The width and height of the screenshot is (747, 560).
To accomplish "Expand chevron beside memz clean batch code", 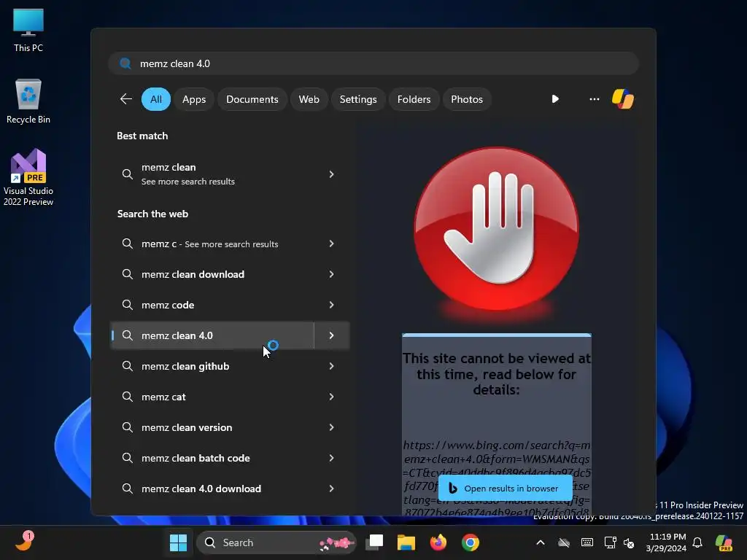I will [332, 458].
